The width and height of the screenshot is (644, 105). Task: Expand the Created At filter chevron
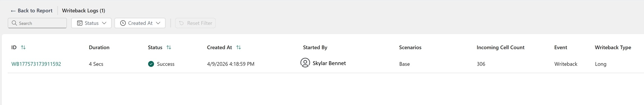[x=158, y=23]
